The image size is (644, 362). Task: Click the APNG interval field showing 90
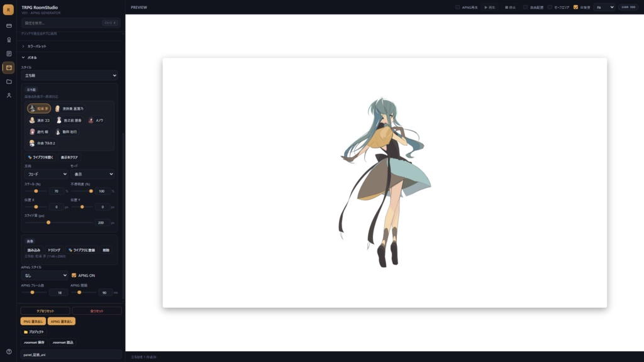(x=105, y=293)
